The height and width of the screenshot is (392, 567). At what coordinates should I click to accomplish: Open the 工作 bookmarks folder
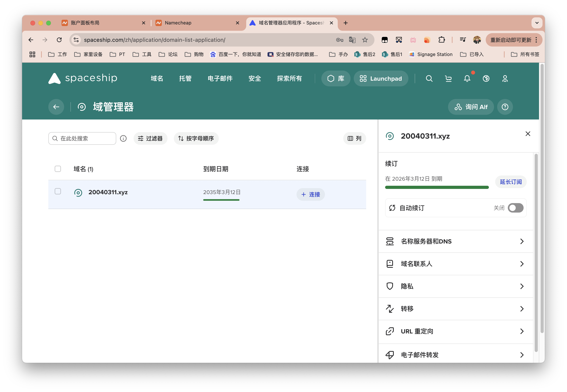[57, 54]
